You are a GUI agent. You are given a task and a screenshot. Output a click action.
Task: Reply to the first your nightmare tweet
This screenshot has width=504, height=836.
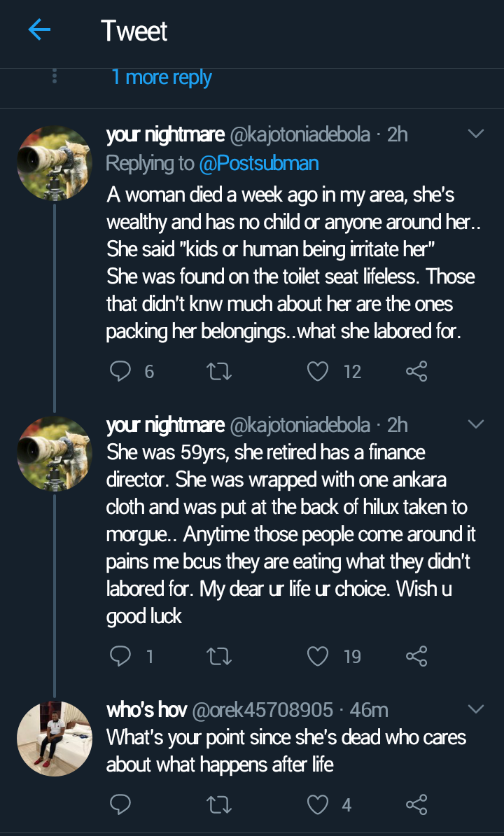tap(120, 371)
